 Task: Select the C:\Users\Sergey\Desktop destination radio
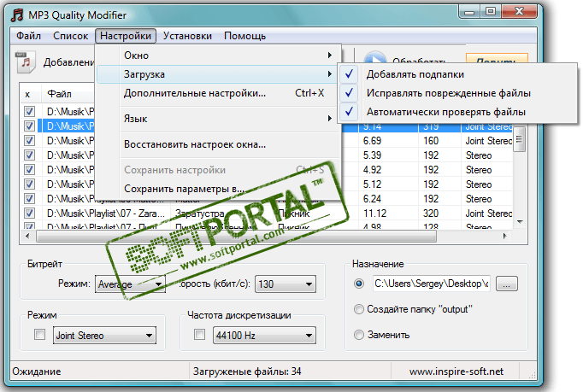[x=359, y=284]
